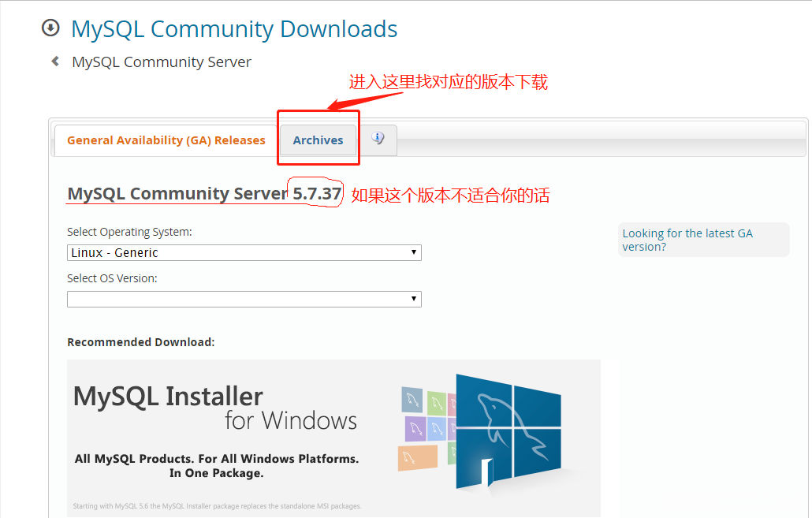Open the info bubble icon tab

coord(378,139)
